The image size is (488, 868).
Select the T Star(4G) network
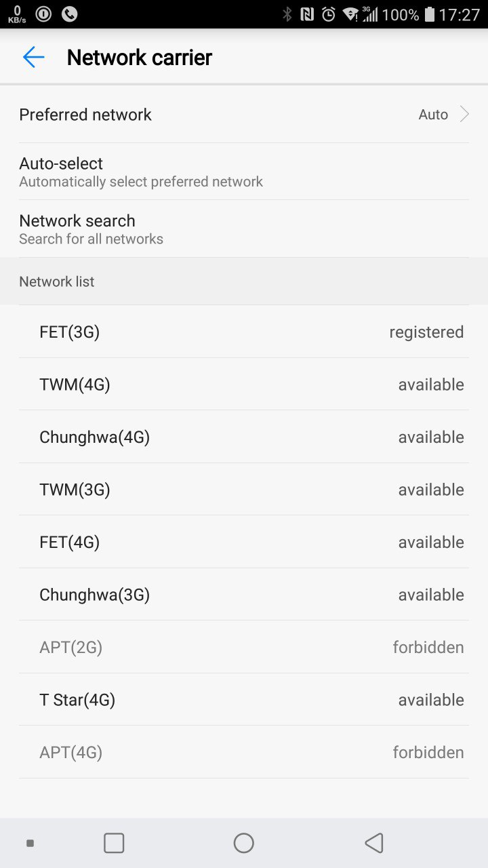[x=244, y=700]
